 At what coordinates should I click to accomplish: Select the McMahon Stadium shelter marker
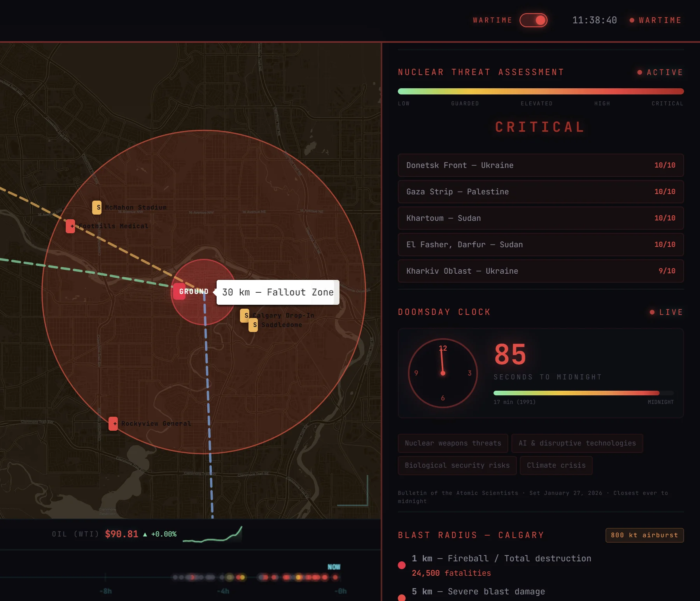click(x=98, y=207)
